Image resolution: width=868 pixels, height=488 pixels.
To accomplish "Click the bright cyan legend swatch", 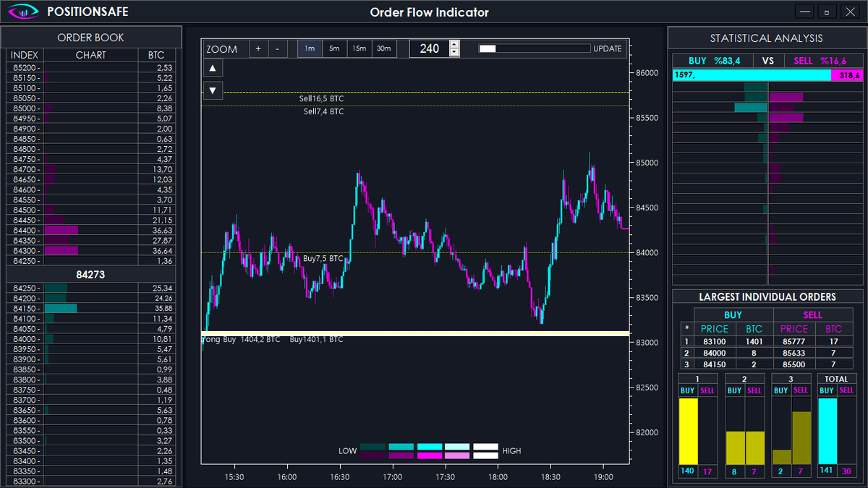I will point(430,447).
